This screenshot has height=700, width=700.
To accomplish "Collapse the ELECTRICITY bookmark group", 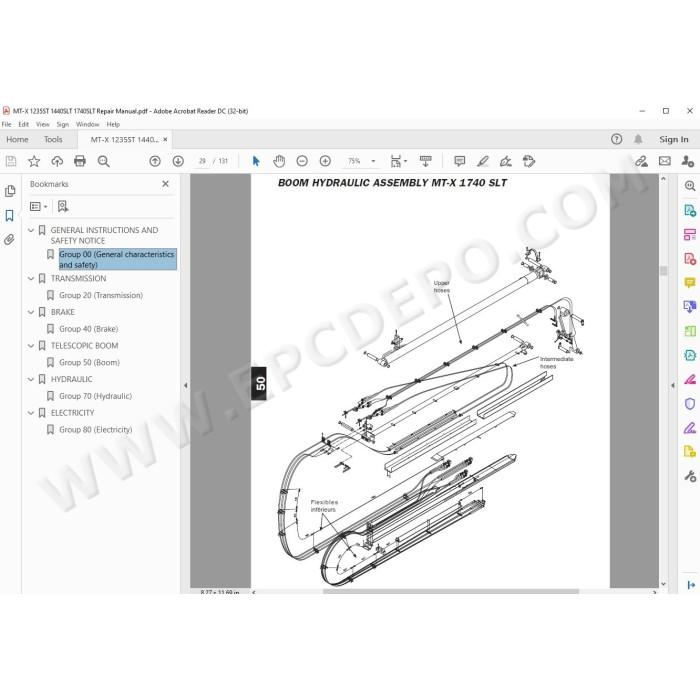I will click(x=31, y=413).
